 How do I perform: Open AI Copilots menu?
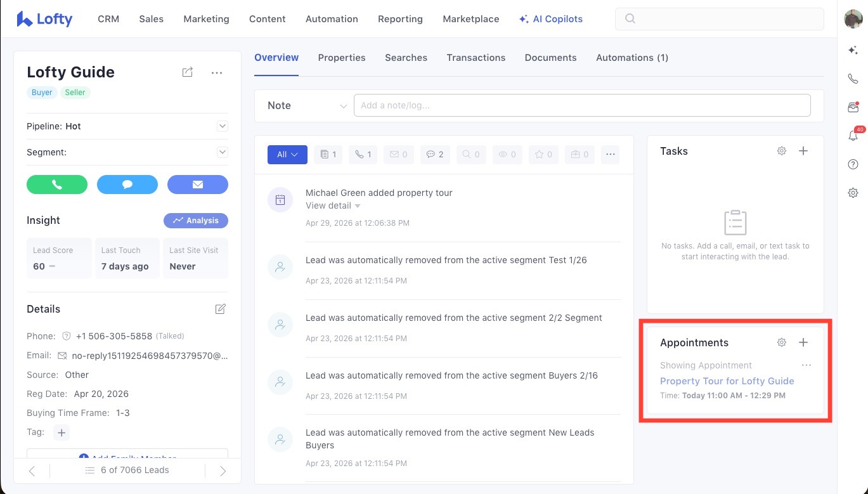(x=551, y=19)
